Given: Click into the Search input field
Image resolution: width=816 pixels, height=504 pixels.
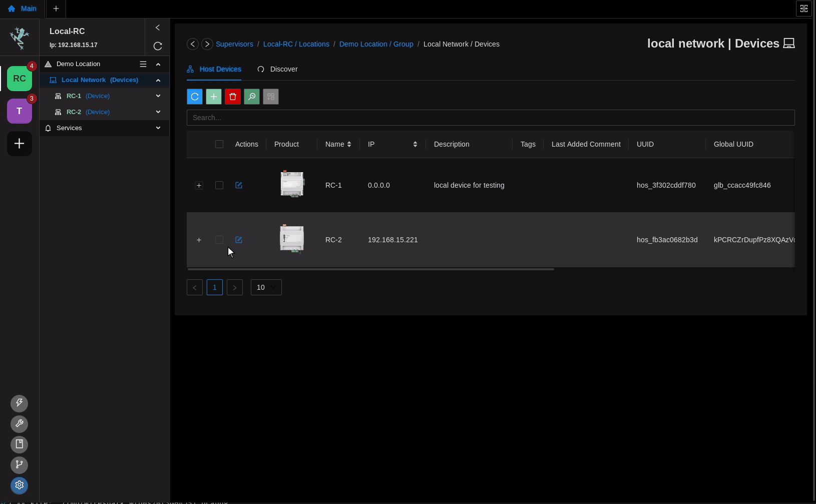Looking at the screenshot, I should coord(490,118).
